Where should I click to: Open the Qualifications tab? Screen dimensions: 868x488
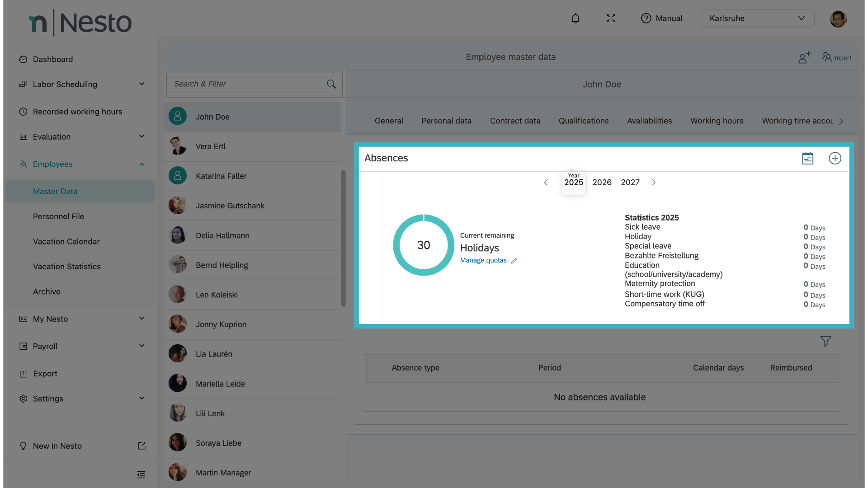[583, 121]
